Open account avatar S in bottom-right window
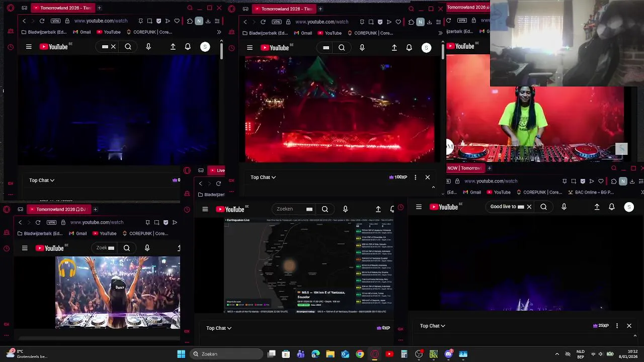This screenshot has width=644, height=362. [629, 207]
